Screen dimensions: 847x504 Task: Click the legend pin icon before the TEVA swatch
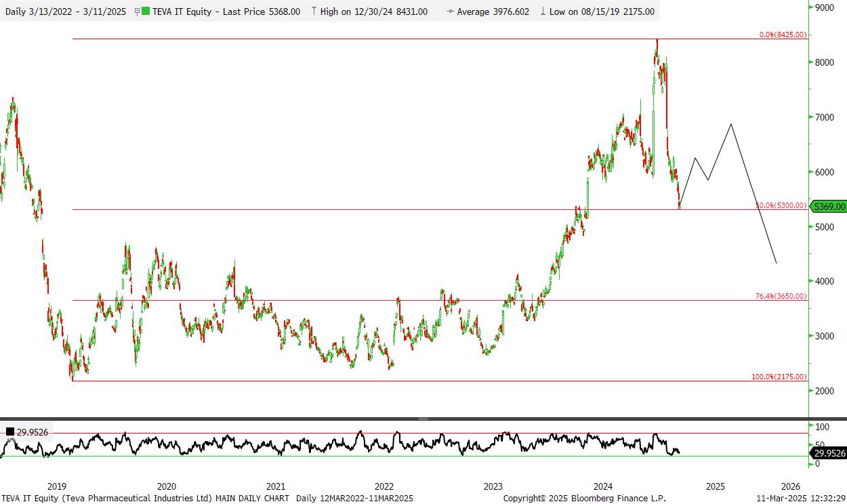[138, 12]
